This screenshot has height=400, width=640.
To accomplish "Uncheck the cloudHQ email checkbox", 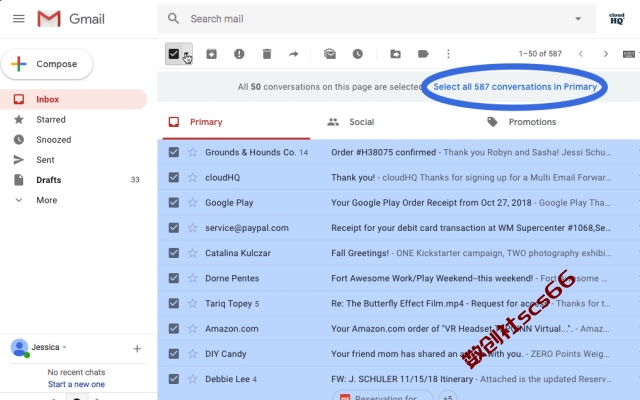I will (173, 178).
